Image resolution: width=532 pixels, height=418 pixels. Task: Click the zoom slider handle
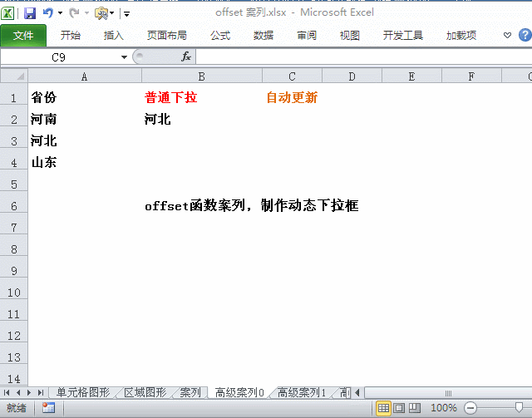(519, 408)
